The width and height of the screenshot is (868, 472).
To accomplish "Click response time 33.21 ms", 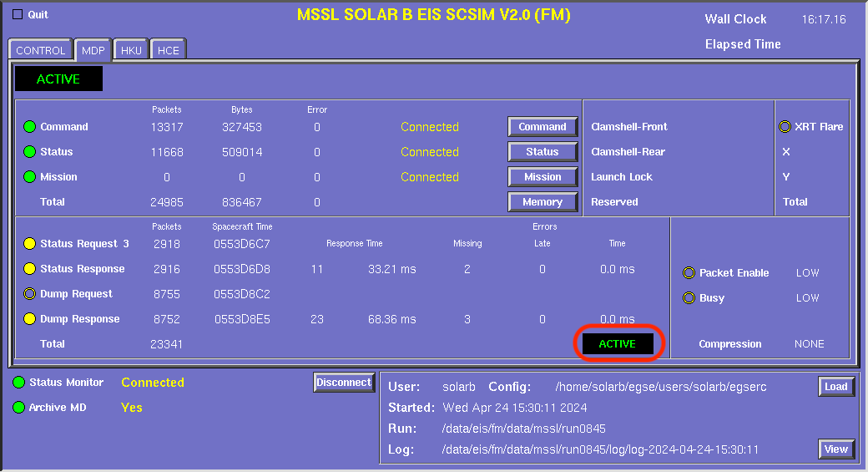I will pos(392,269).
